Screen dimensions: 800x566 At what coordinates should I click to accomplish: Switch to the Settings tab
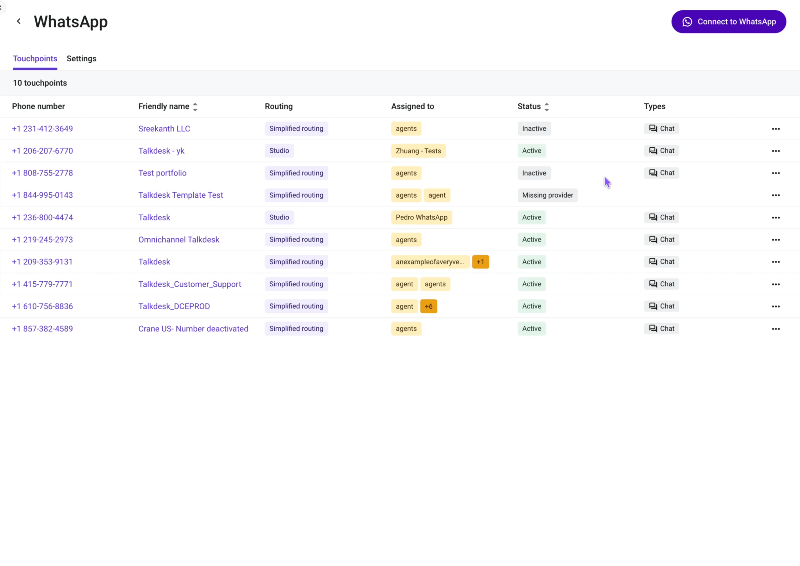[x=81, y=59]
